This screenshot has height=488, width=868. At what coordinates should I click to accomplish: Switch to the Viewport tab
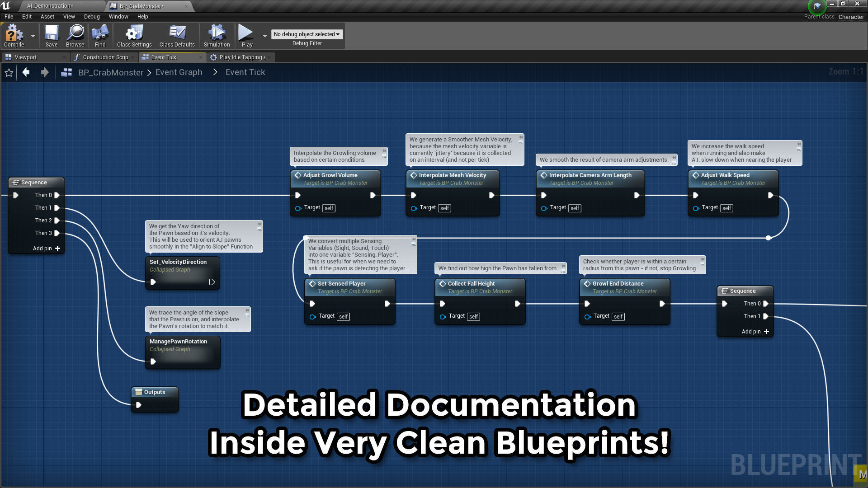(25, 57)
